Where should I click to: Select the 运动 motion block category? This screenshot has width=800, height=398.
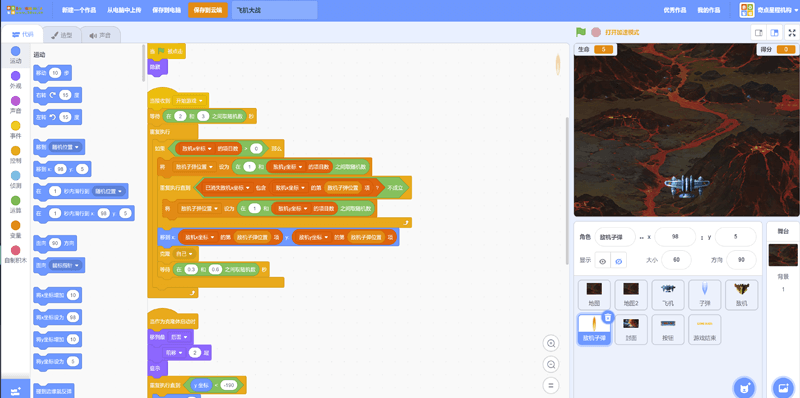coord(15,55)
